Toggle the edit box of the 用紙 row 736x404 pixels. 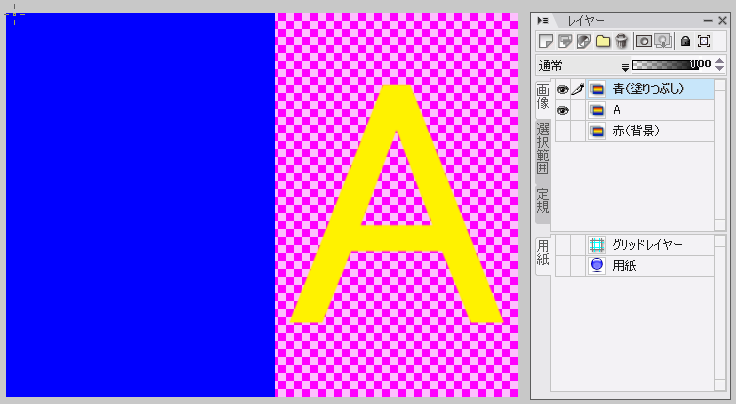pyautogui.click(x=578, y=266)
